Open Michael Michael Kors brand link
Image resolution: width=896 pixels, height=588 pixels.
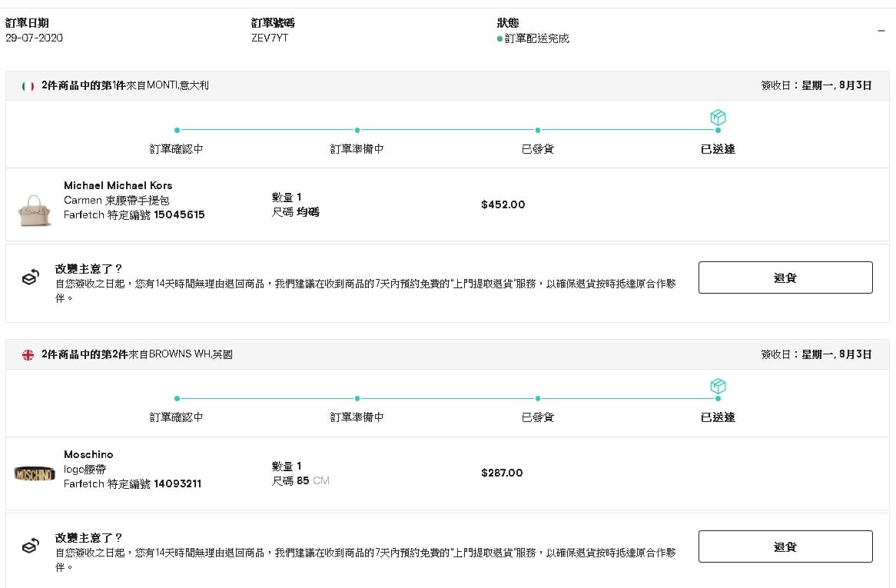coord(118,185)
